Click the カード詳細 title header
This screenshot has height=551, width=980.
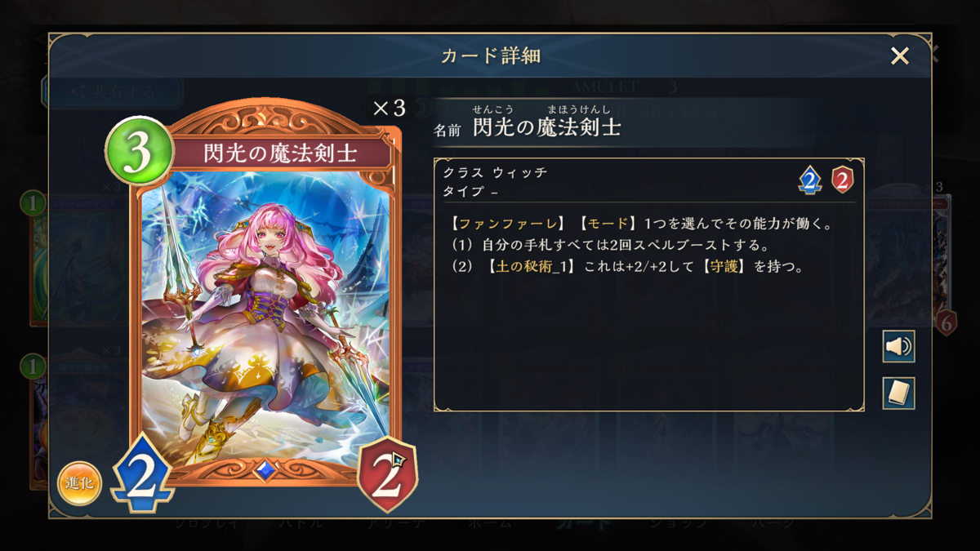pos(491,56)
